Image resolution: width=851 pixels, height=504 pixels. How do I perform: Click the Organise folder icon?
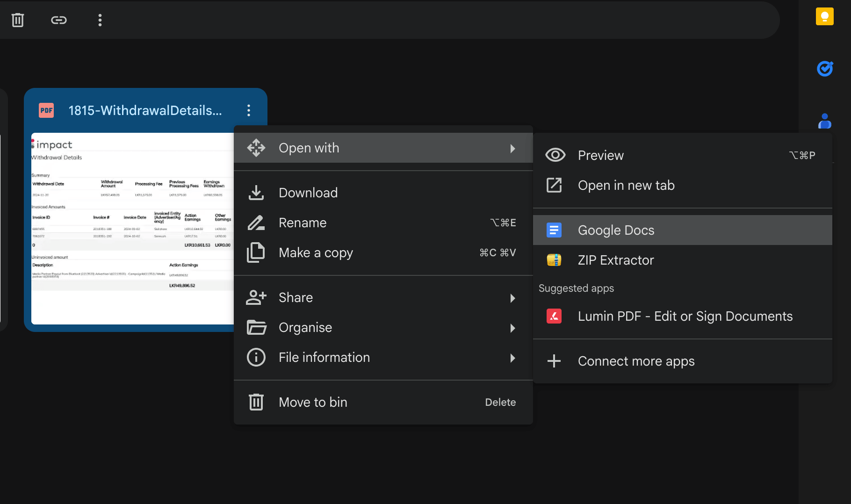tap(256, 327)
